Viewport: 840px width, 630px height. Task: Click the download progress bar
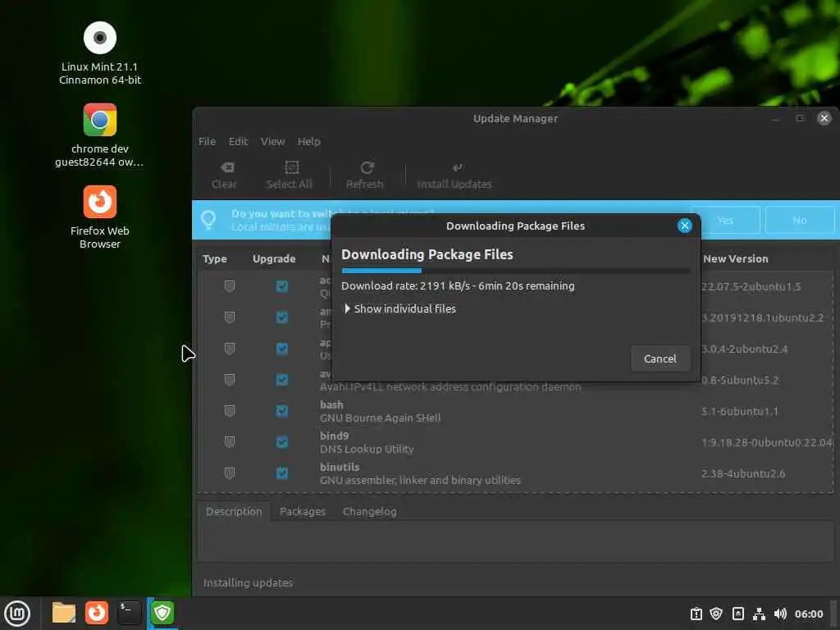tap(515, 271)
